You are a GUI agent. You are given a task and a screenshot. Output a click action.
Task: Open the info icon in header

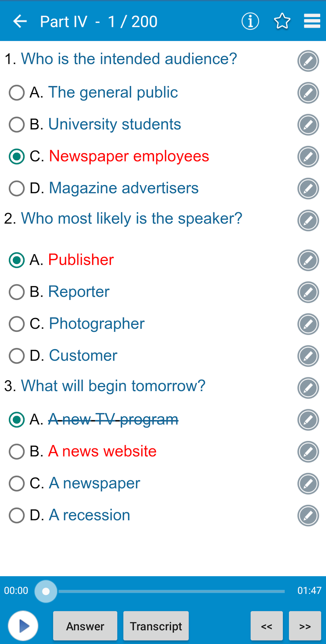250,21
